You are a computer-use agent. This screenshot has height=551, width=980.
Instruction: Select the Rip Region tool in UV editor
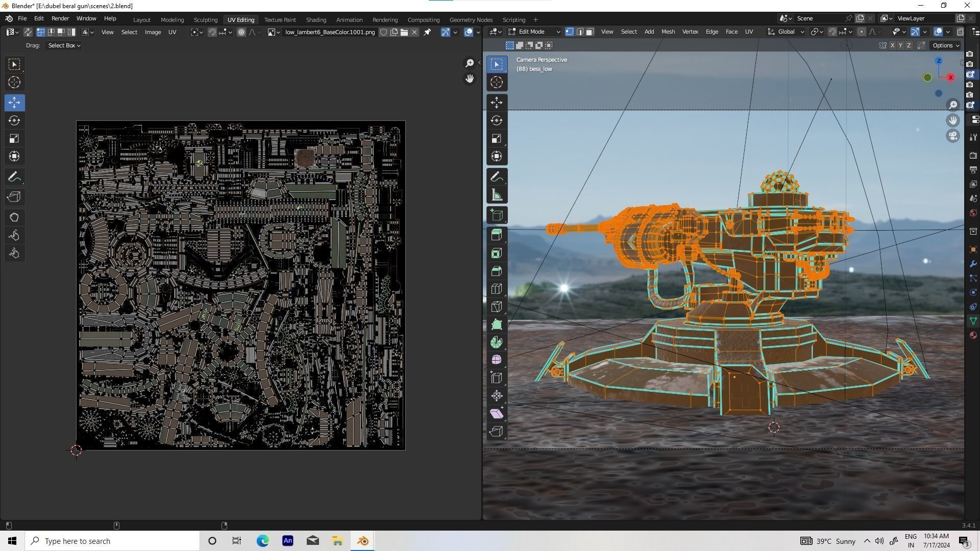[14, 197]
